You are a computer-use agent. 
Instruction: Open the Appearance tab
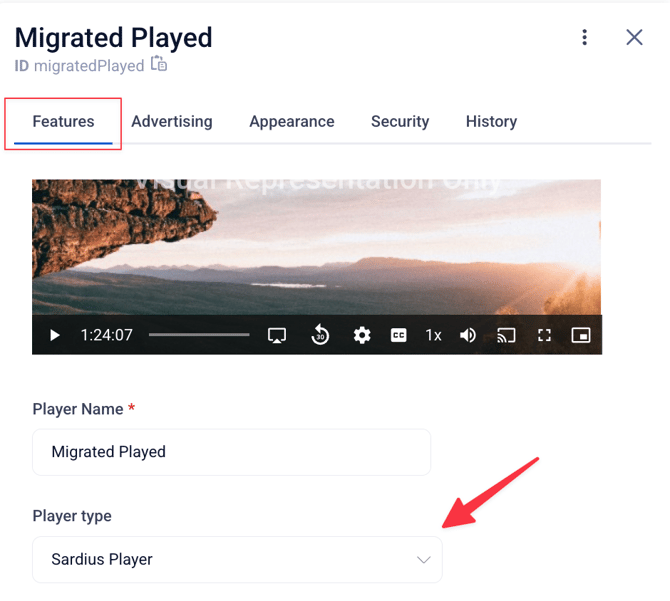coord(292,122)
